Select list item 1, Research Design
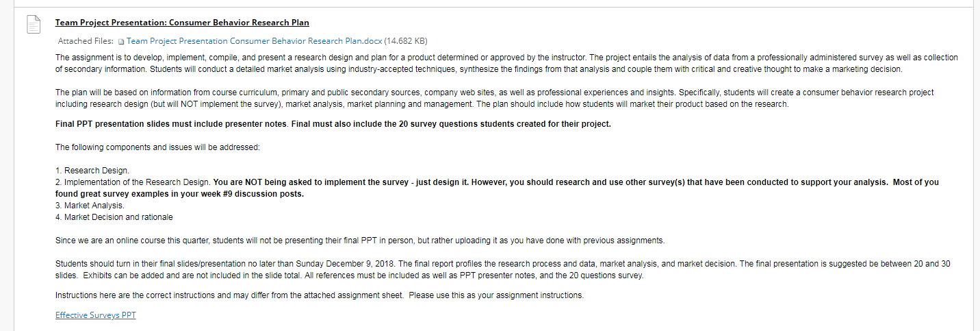Image resolution: width=980 pixels, height=331 pixels. [92, 170]
